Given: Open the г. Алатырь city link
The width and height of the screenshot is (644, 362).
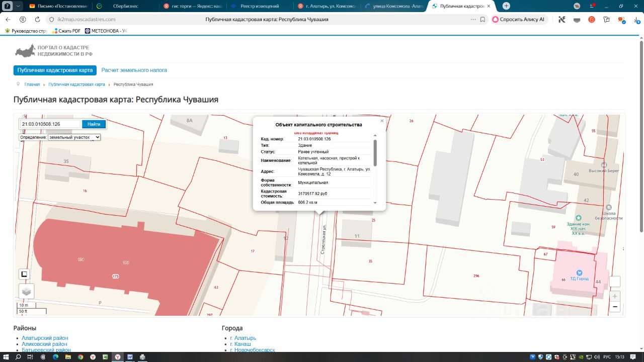Looking at the screenshot, I should 243,338.
